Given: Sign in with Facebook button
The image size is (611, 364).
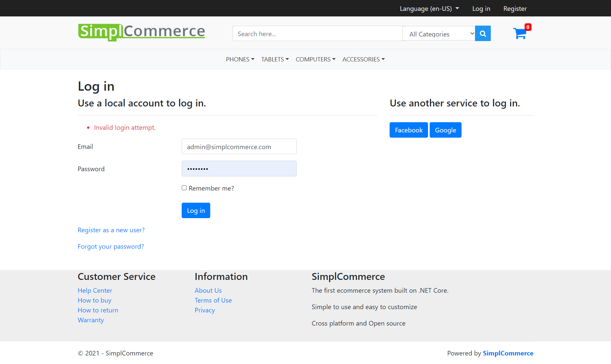Looking at the screenshot, I should pyautogui.click(x=409, y=130).
